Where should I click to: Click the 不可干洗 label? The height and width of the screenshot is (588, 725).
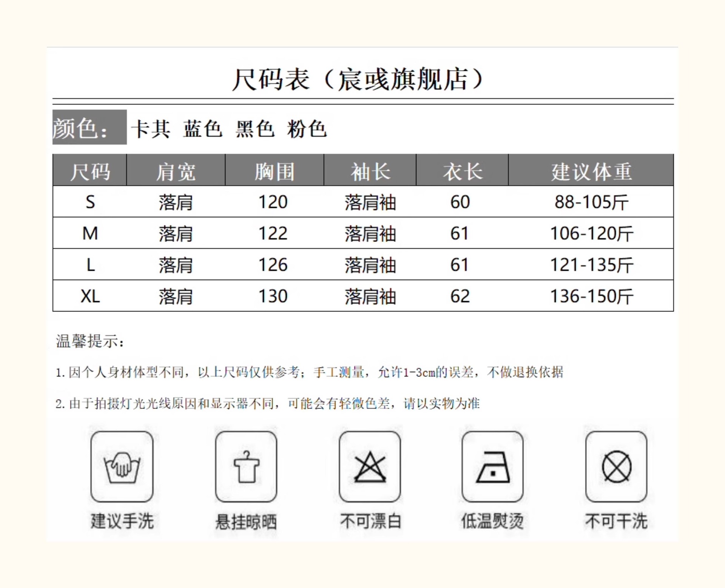pos(616,521)
